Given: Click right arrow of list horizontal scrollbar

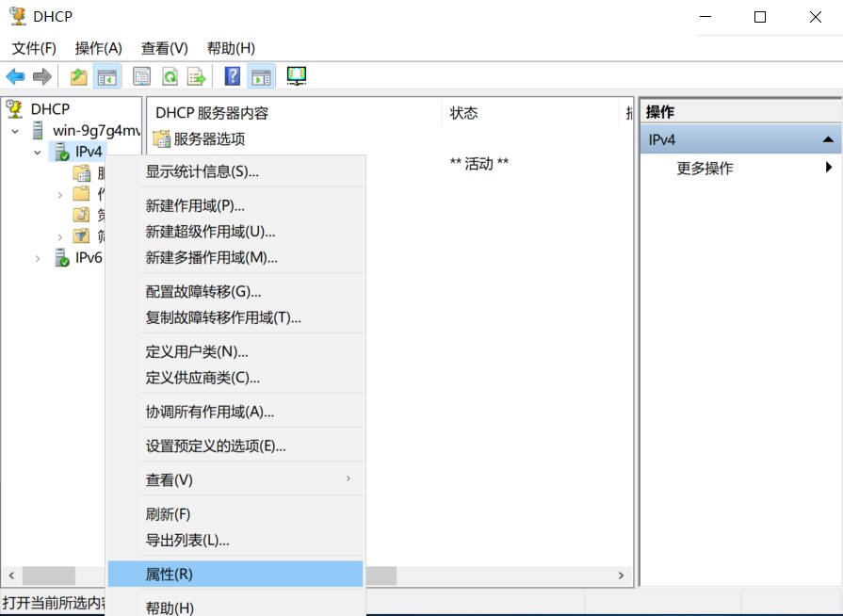Looking at the screenshot, I should coord(621,575).
